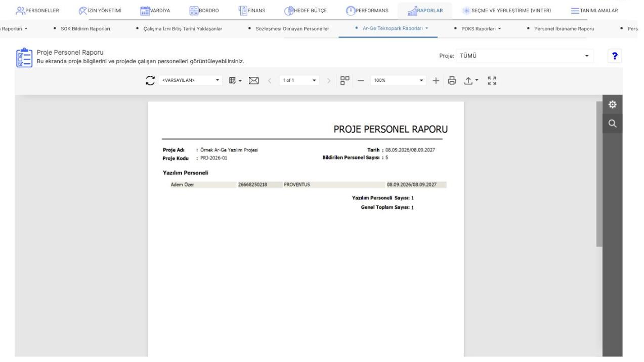Select the Raporlar menu tab

click(425, 10)
